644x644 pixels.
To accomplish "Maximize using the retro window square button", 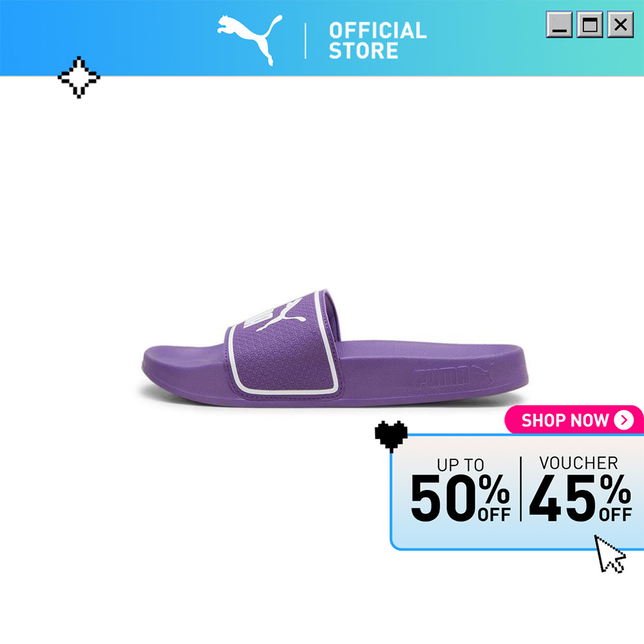I will point(590,24).
